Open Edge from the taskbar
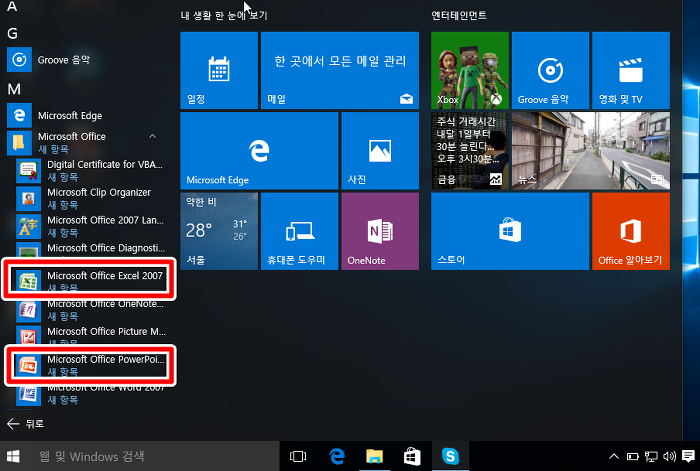Image resolution: width=700 pixels, height=471 pixels. (337, 456)
